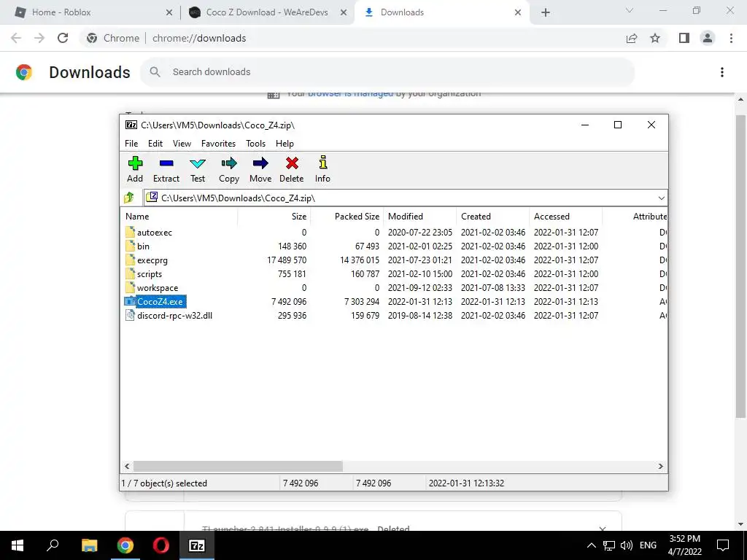
Task: Click the autoexec folder icon
Action: click(130, 233)
